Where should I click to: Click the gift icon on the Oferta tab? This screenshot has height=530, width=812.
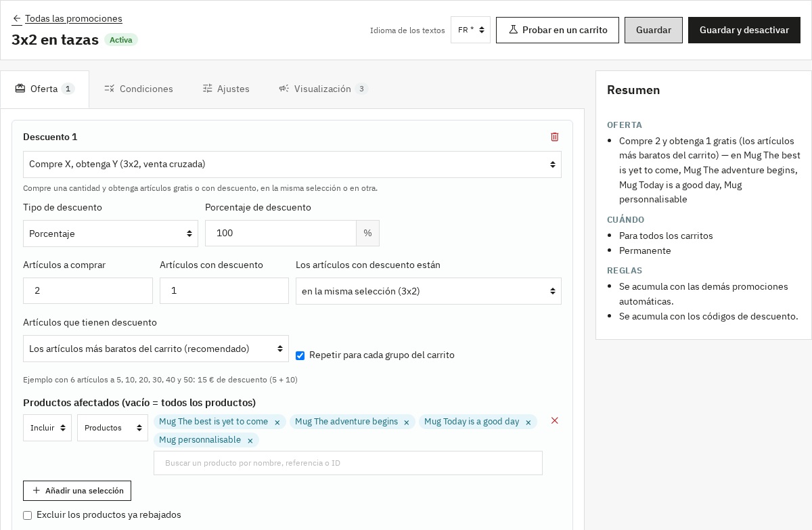tap(20, 89)
